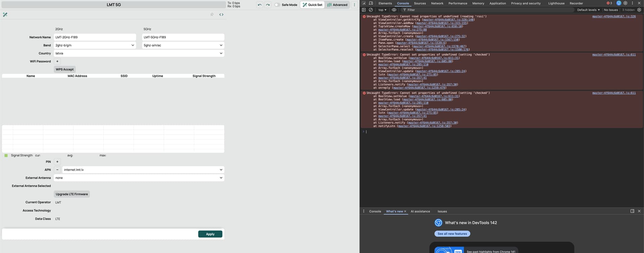Viewport: 644px width, 253px height.
Task: Select the Privacy and security tab
Action: coord(526,3)
